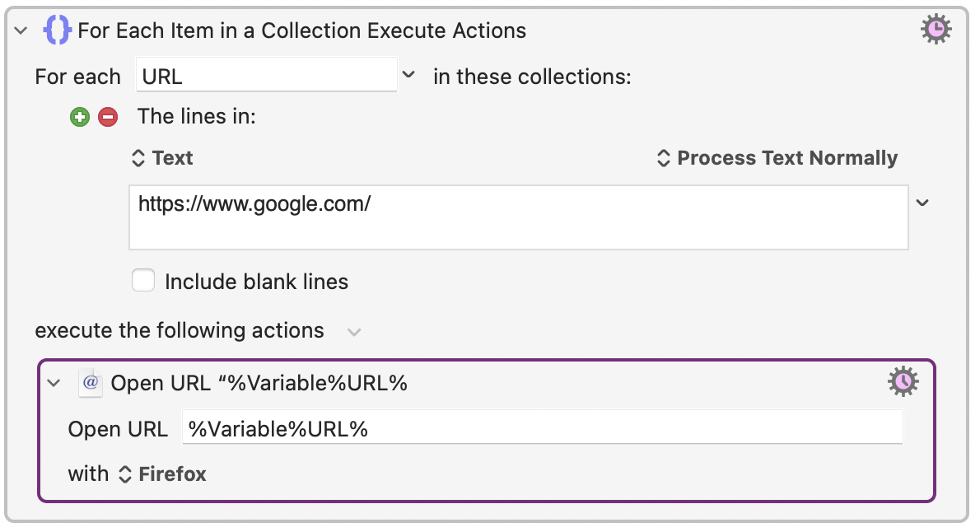Screen dimensions: 980x532
Task: Enable the Include blank lines checkbox
Action: point(144,282)
